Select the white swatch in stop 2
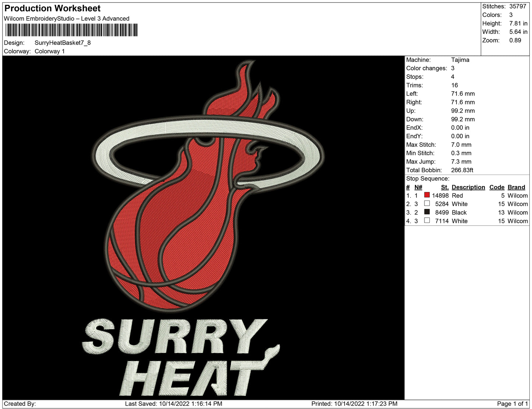 click(427, 203)
